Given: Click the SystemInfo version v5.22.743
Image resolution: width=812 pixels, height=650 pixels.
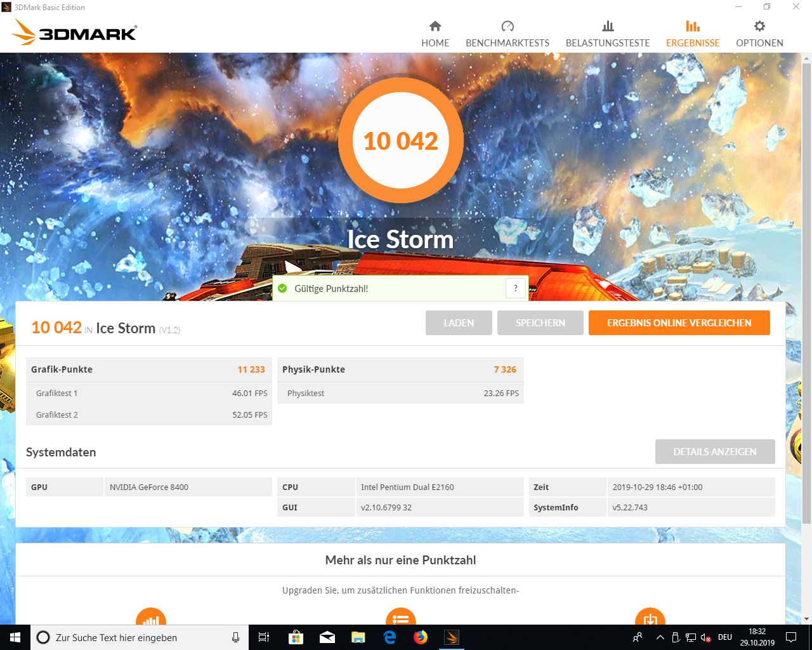Looking at the screenshot, I should [x=630, y=507].
